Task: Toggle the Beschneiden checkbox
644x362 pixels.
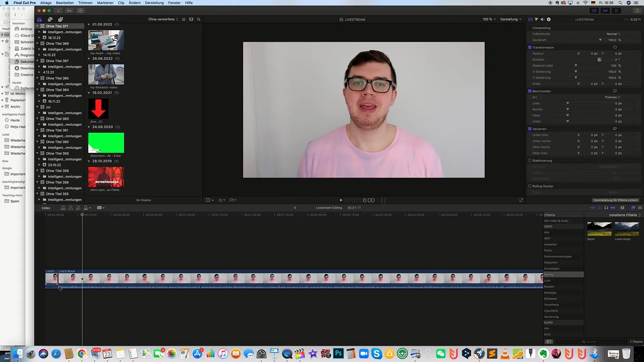Action: (x=530, y=91)
